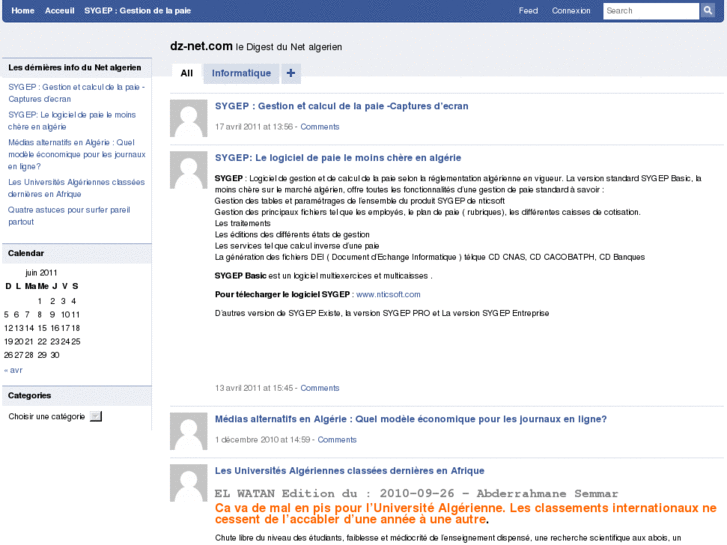Focus the Search input field
The width and height of the screenshot is (727, 545).
click(651, 11)
